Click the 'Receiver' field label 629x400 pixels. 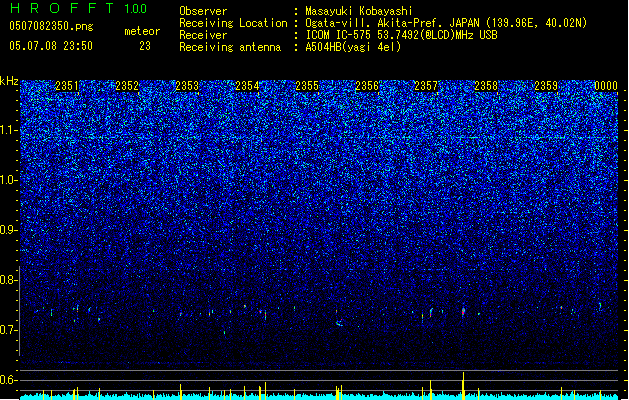tap(203, 35)
